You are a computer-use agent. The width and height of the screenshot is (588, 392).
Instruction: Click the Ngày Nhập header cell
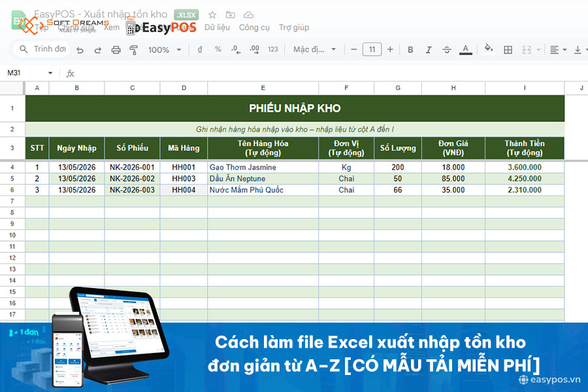(x=76, y=148)
